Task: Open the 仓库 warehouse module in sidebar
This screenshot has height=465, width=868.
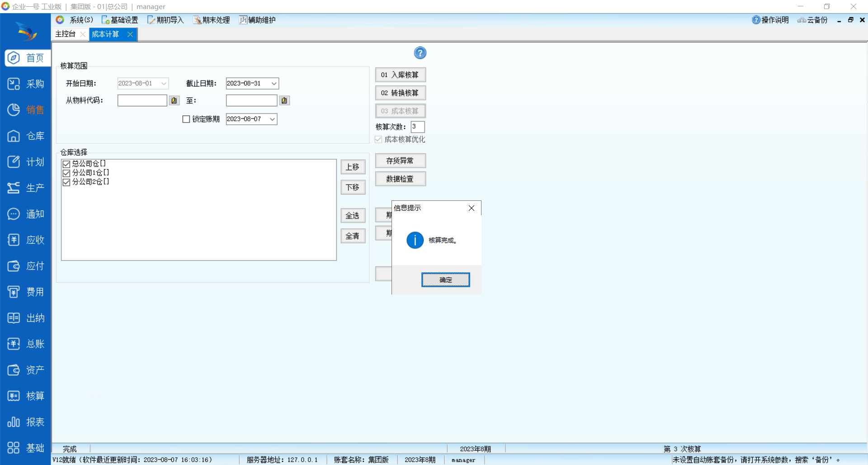Action: tap(26, 136)
